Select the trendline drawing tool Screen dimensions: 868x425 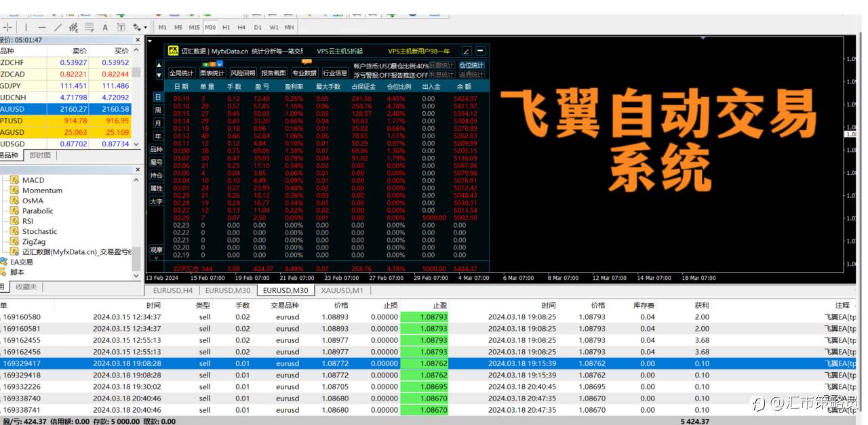(x=58, y=27)
